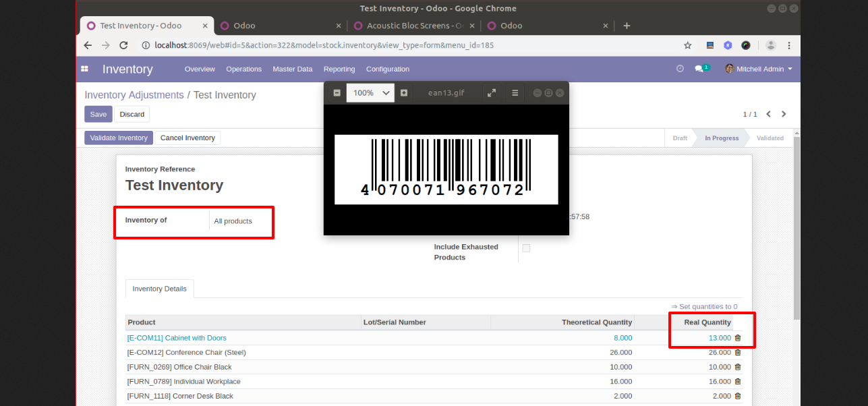Image resolution: width=868 pixels, height=406 pixels.
Task: Switch to the second Odoo browser tab
Action: 281,26
